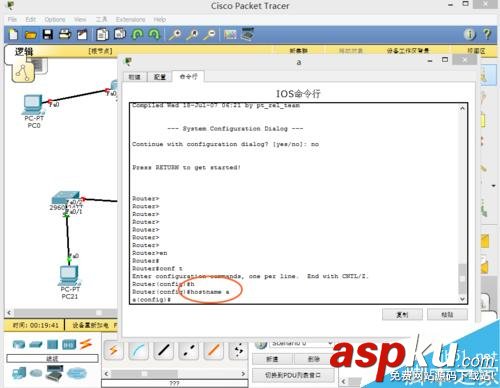This screenshot has height=388, width=500.
Task: Click the IOS terminal scroll up arrow
Action: [x=462, y=109]
